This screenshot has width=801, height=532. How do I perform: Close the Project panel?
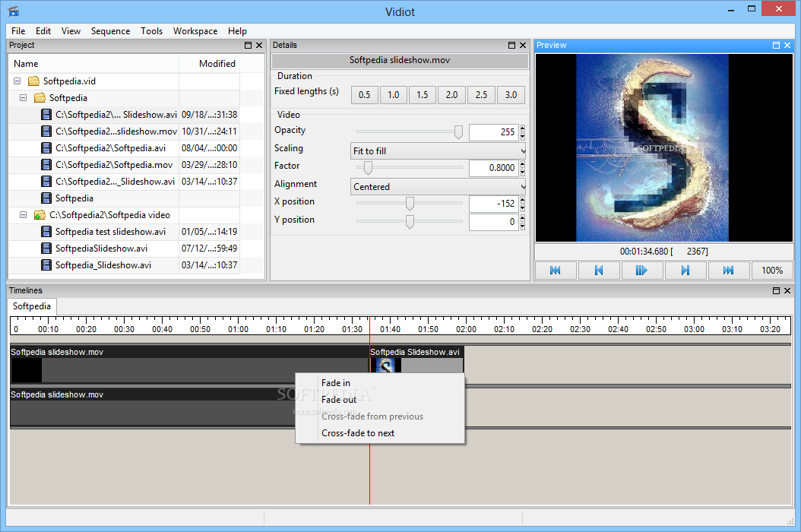[x=259, y=45]
